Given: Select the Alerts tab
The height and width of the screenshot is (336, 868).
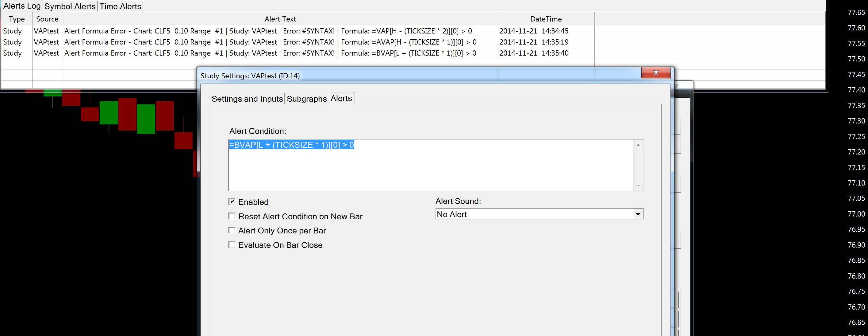Looking at the screenshot, I should point(341,98).
